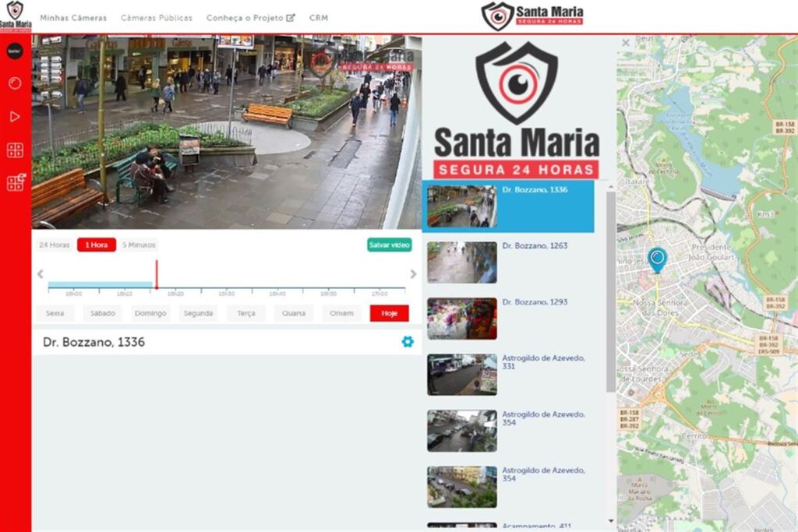The image size is (798, 532).
Task: Click the Nossa Senhora das Dores map label
Action: tap(660, 307)
